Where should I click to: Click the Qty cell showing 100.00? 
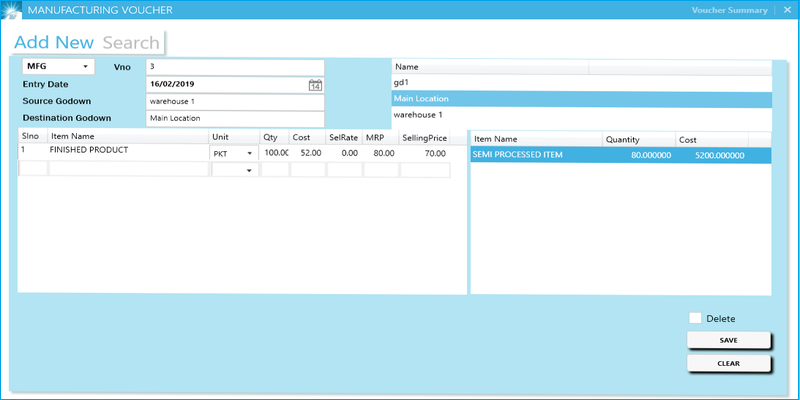click(x=274, y=153)
